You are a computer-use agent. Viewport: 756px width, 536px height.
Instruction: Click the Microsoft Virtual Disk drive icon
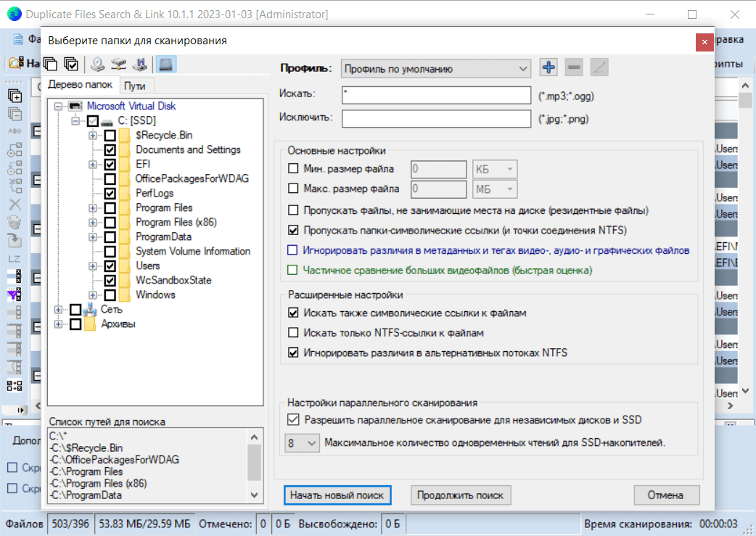[75, 106]
